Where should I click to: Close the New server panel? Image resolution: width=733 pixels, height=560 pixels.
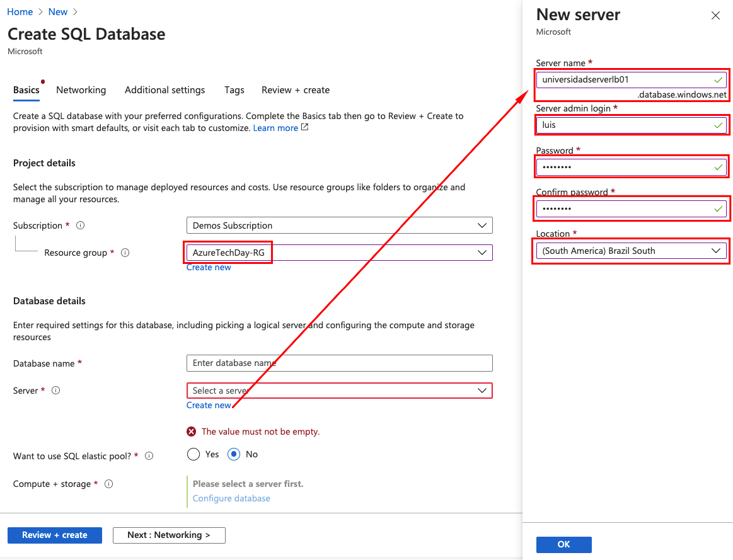[x=715, y=15]
